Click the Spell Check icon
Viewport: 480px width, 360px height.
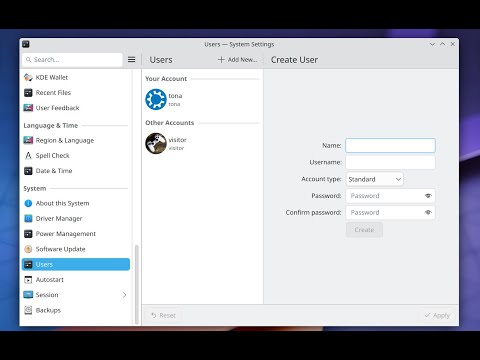28,156
